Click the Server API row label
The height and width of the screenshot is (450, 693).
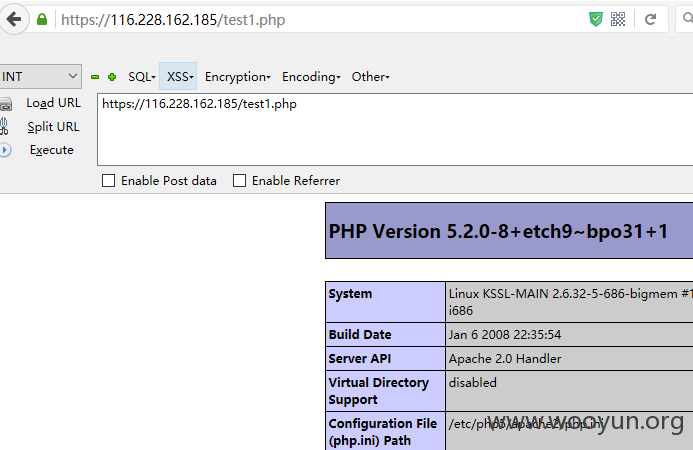(x=360, y=358)
